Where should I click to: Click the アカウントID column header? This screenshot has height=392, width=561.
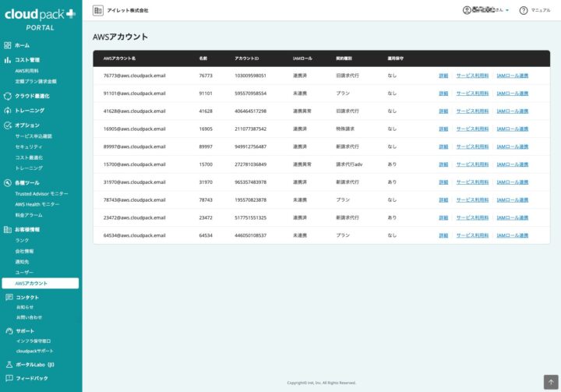246,58
